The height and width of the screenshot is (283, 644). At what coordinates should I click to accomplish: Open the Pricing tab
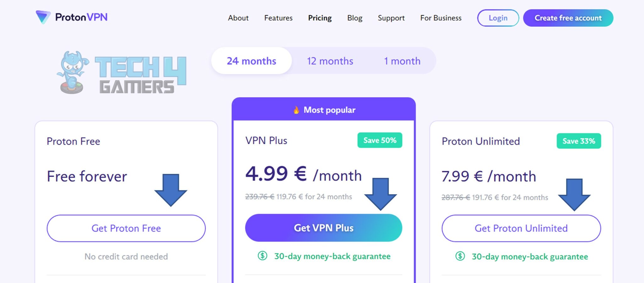click(x=319, y=18)
